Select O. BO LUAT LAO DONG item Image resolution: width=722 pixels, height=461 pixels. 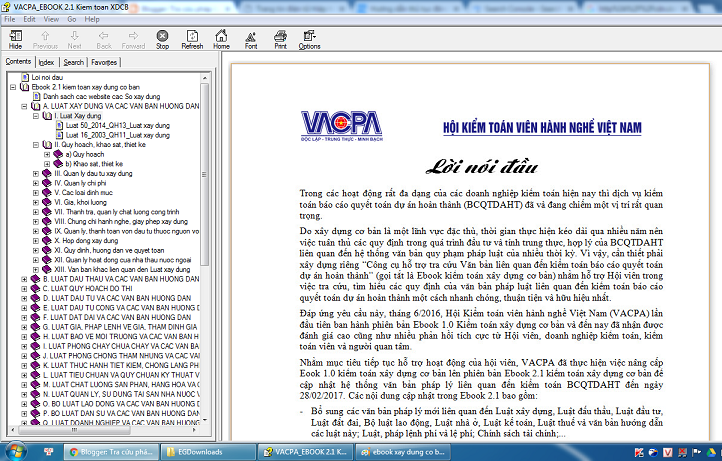click(121, 404)
